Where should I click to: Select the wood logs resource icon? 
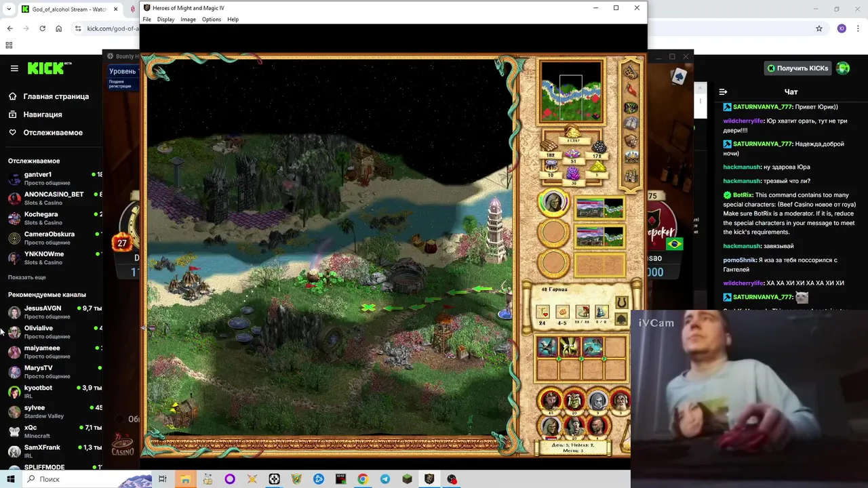550,146
